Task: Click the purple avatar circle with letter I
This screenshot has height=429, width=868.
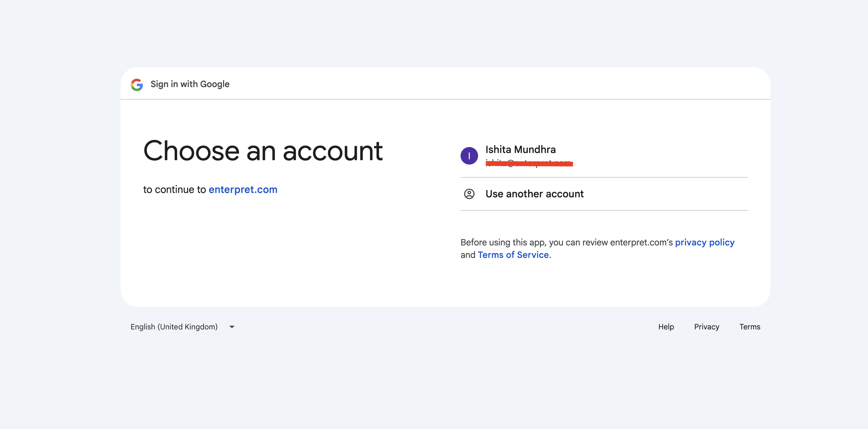Action: tap(469, 155)
